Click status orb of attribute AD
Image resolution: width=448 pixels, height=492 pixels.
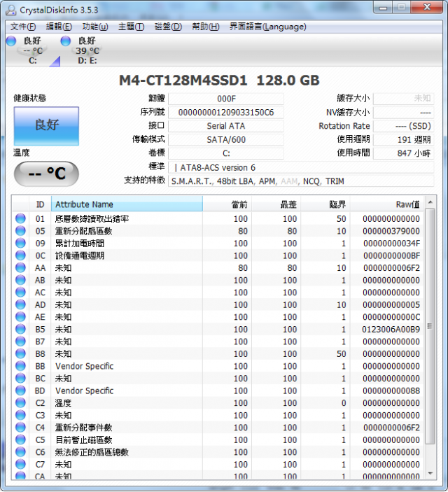[20, 304]
